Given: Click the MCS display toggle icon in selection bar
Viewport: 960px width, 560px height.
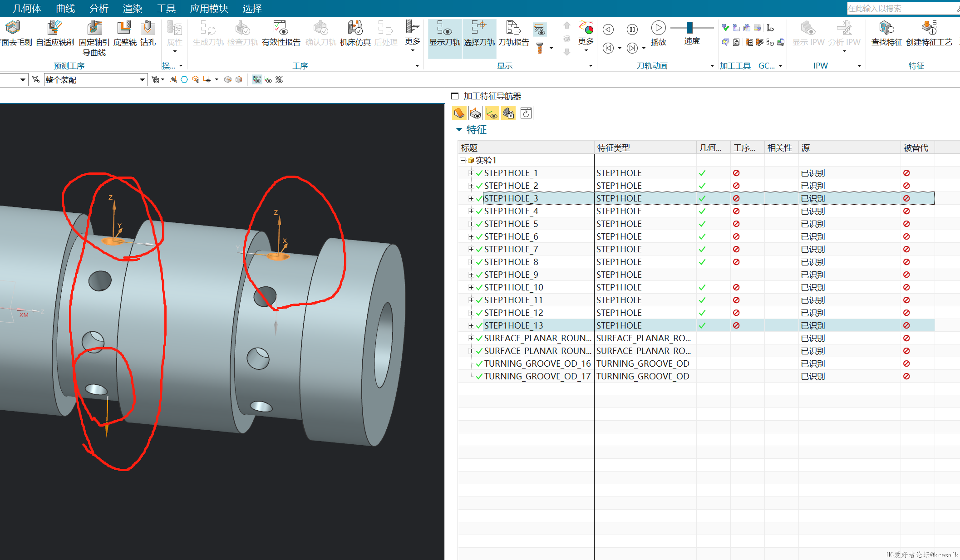Looking at the screenshot, I should (x=257, y=79).
